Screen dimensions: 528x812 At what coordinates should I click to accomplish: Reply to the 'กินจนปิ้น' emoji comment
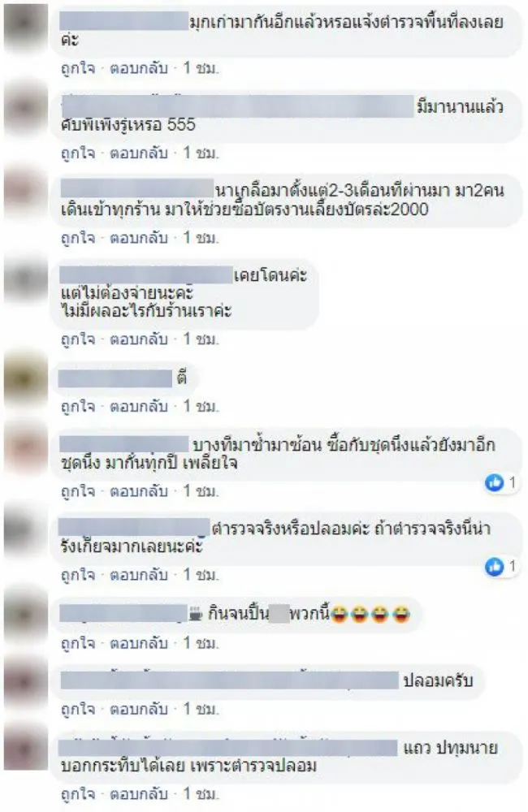click(139, 643)
